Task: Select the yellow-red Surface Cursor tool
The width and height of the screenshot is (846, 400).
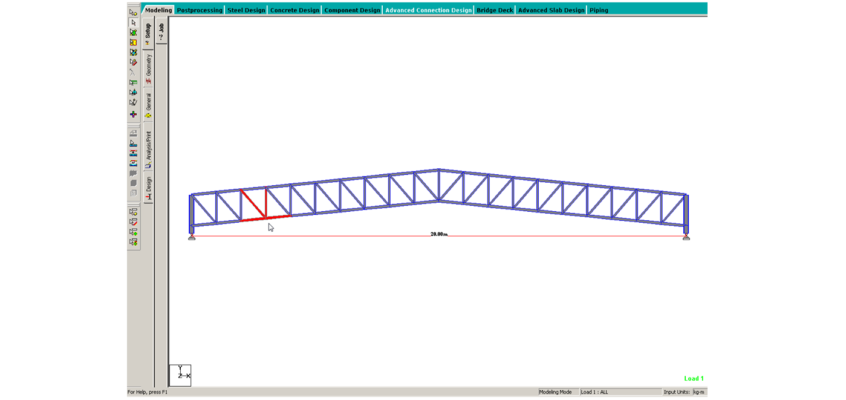Action: [133, 42]
